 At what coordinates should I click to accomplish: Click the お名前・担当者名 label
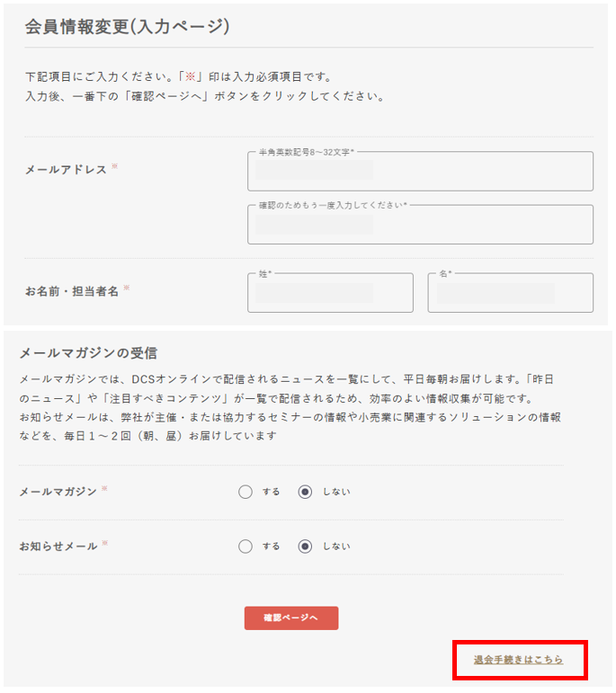click(72, 290)
